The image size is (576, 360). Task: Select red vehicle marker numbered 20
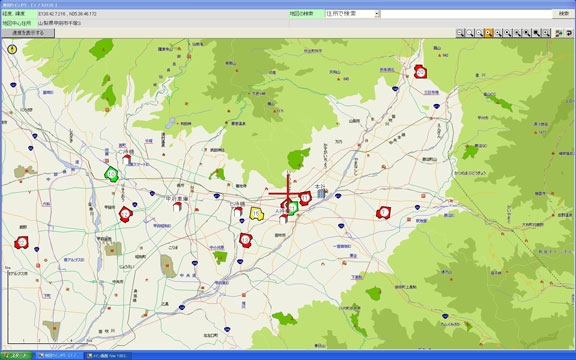tap(420, 72)
